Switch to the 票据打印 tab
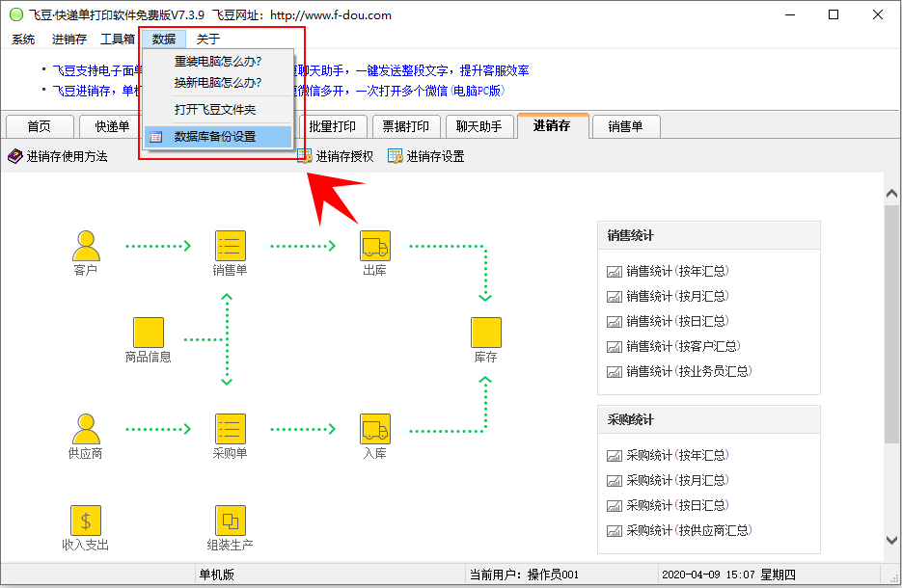 pyautogui.click(x=406, y=126)
